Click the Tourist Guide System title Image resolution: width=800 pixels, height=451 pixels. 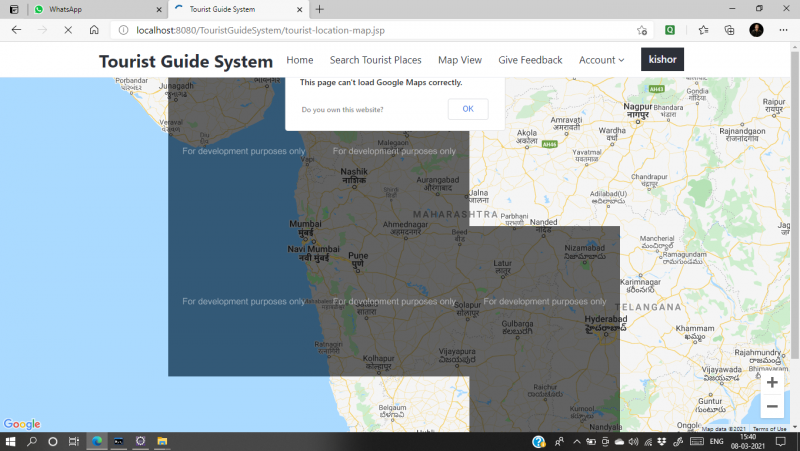[x=186, y=61]
